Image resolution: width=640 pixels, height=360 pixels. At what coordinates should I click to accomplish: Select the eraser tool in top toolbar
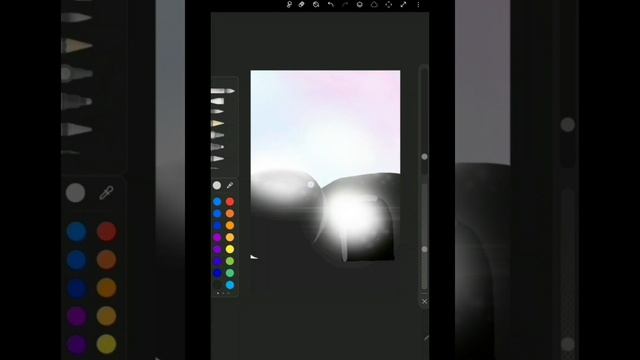tap(301, 4)
